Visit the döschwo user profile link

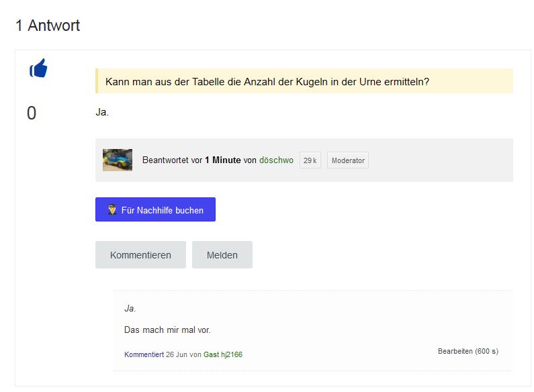point(276,160)
